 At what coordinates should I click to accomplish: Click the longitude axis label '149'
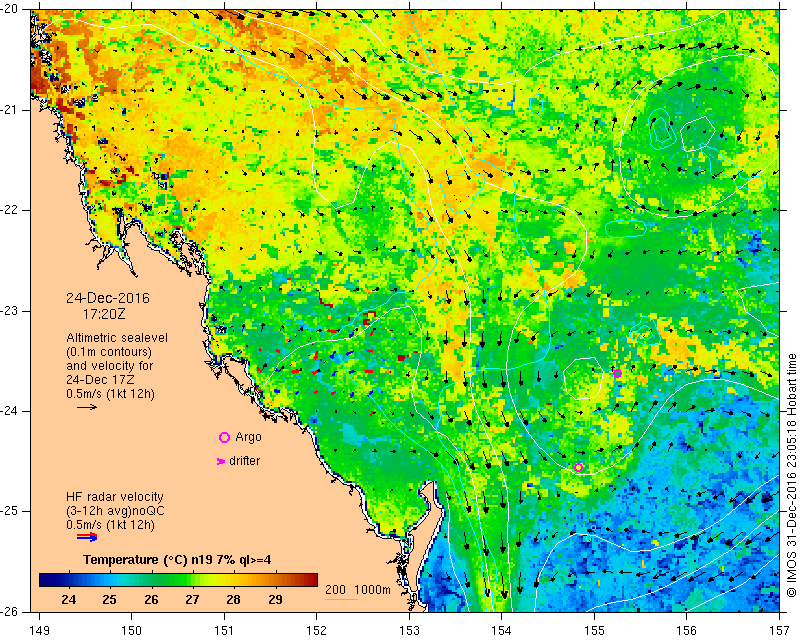40,631
